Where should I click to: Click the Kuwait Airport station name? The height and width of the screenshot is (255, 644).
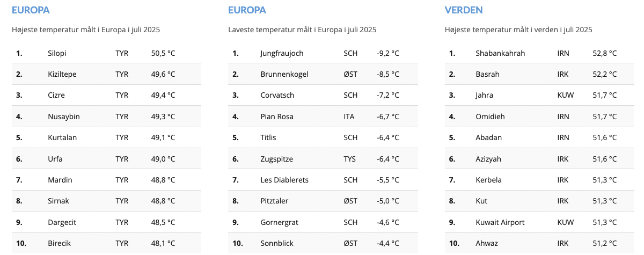click(x=500, y=222)
